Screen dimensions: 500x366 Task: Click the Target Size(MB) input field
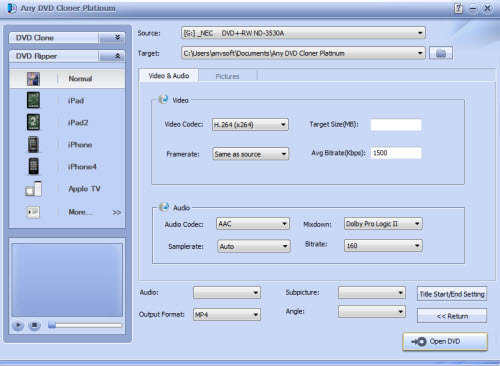(396, 125)
